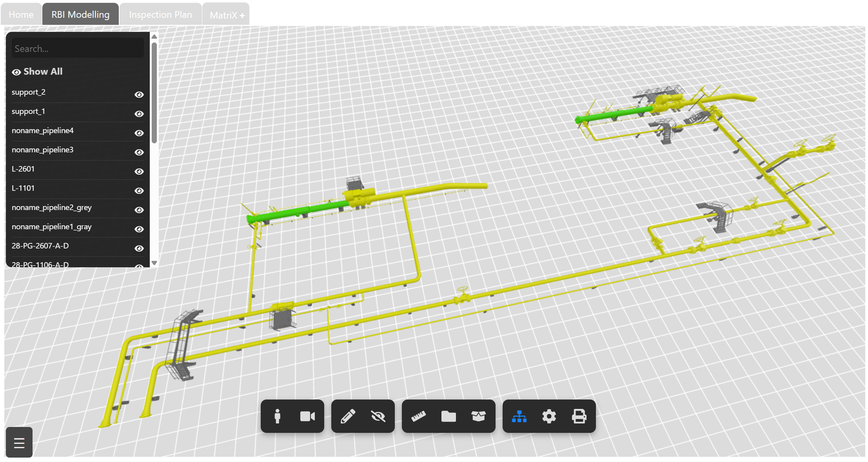868x462 pixels.
Task: Switch to the Inspection Plan tab
Action: 161,15
